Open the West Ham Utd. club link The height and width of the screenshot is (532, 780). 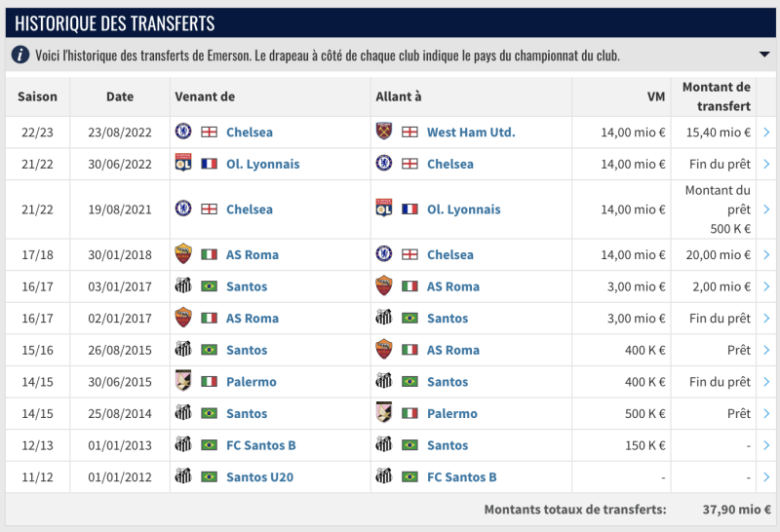(471, 132)
